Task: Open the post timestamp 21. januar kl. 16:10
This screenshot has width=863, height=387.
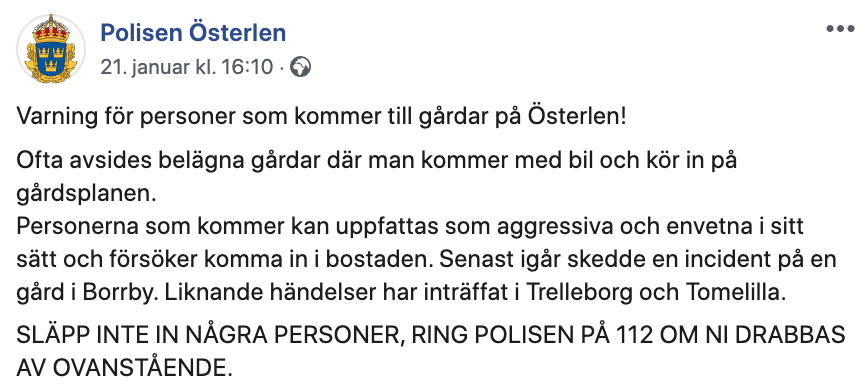Action: click(x=187, y=67)
